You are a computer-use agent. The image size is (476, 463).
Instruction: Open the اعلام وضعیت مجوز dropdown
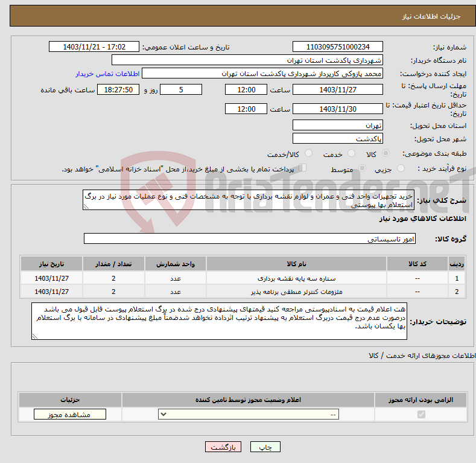point(249,414)
